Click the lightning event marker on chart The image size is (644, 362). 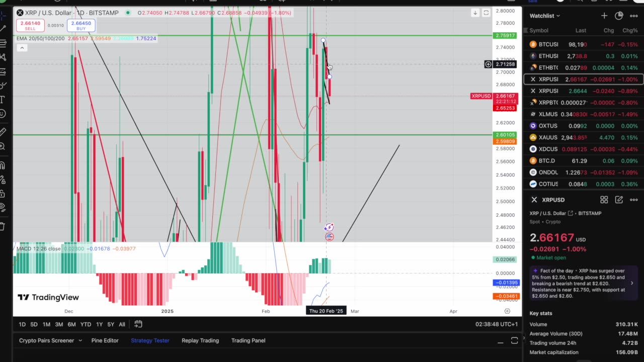[329, 228]
